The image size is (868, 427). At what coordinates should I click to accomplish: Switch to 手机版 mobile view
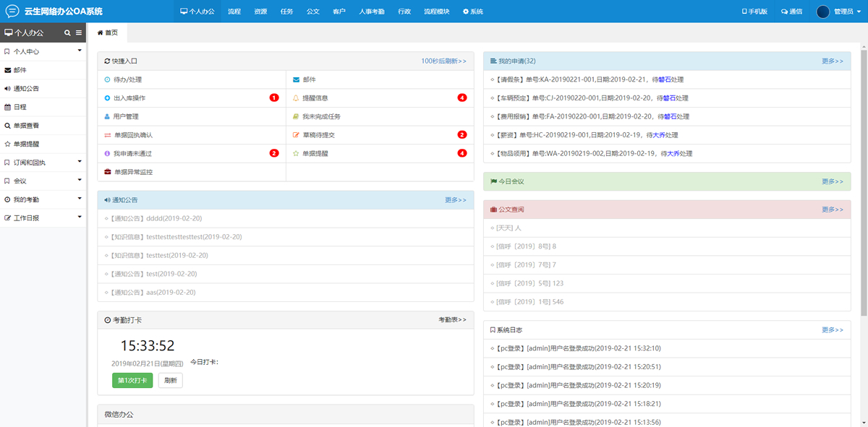(754, 12)
